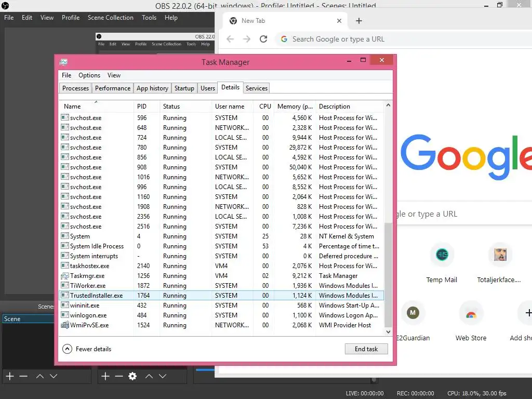Open the OBS Profile menu
This screenshot has height=399, width=532.
[x=71, y=18]
